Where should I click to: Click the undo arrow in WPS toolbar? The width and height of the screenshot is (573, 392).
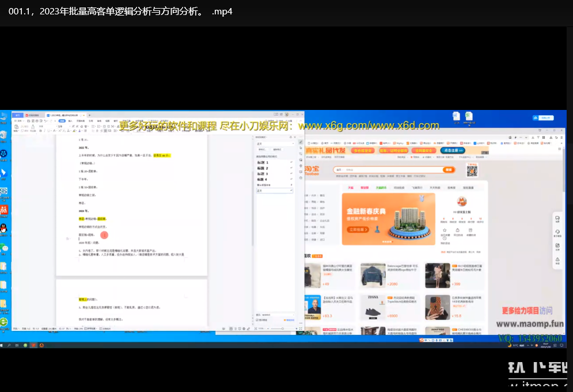[x=45, y=120]
